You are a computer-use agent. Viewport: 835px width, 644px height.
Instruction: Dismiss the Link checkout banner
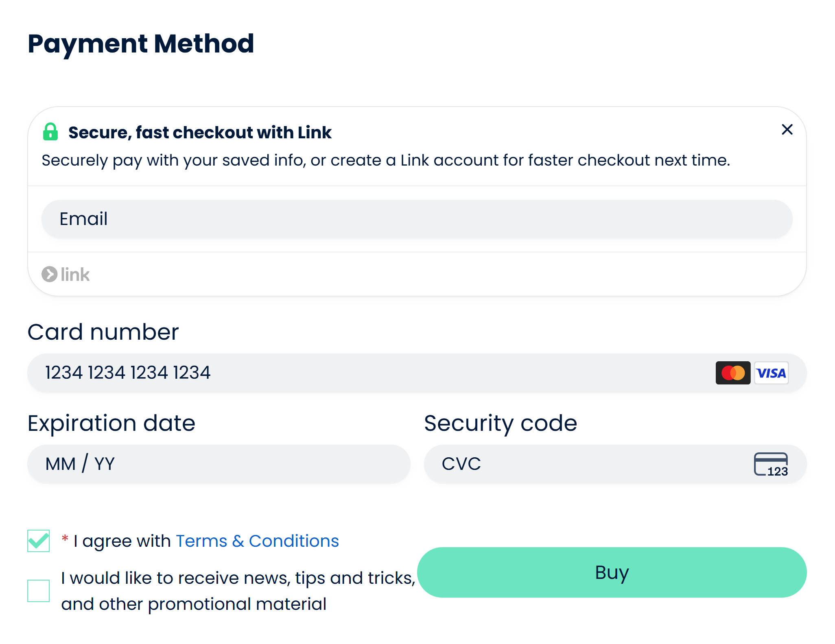pyautogui.click(x=787, y=130)
